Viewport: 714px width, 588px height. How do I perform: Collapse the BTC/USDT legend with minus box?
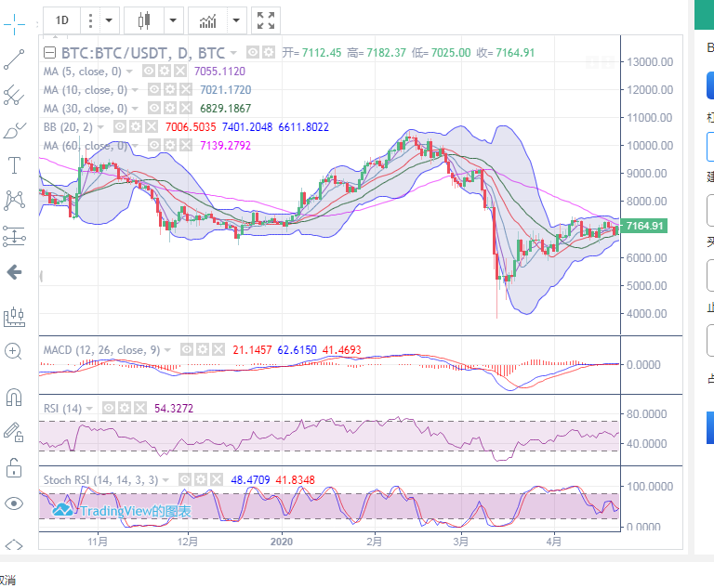click(x=50, y=52)
